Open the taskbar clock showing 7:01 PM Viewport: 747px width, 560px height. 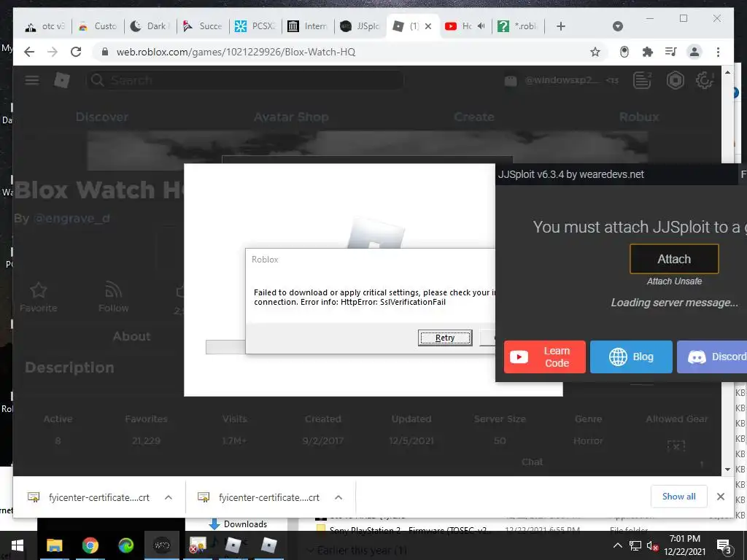684,545
